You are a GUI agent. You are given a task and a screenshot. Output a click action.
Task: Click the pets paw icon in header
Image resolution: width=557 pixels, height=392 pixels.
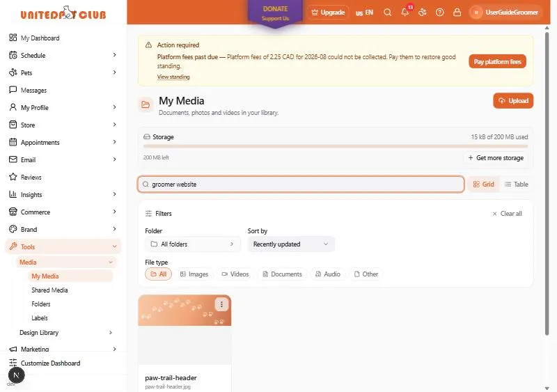[x=422, y=13]
